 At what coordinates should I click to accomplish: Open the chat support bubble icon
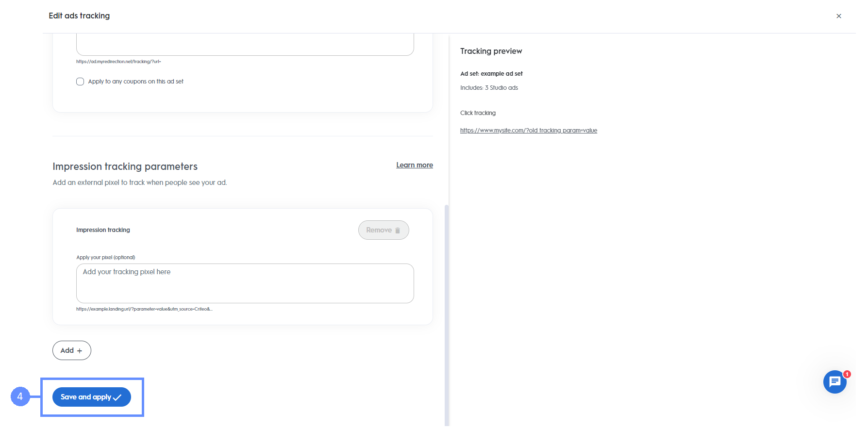coord(835,382)
